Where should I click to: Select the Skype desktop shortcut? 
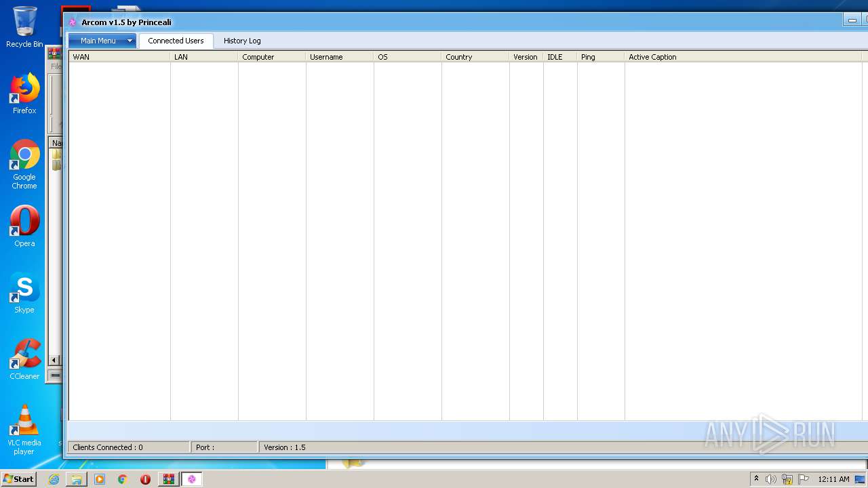[x=24, y=293]
